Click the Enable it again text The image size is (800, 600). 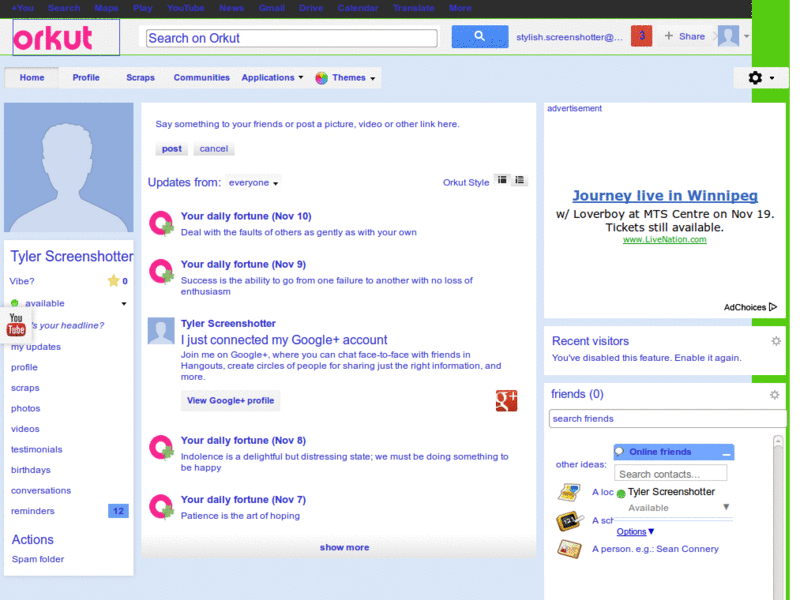(707, 358)
